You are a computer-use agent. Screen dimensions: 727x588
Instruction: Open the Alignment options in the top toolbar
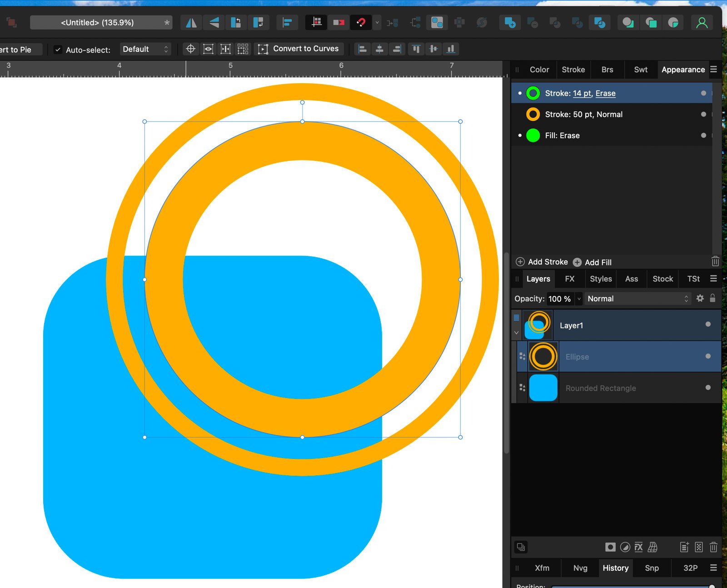pyautogui.click(x=287, y=22)
